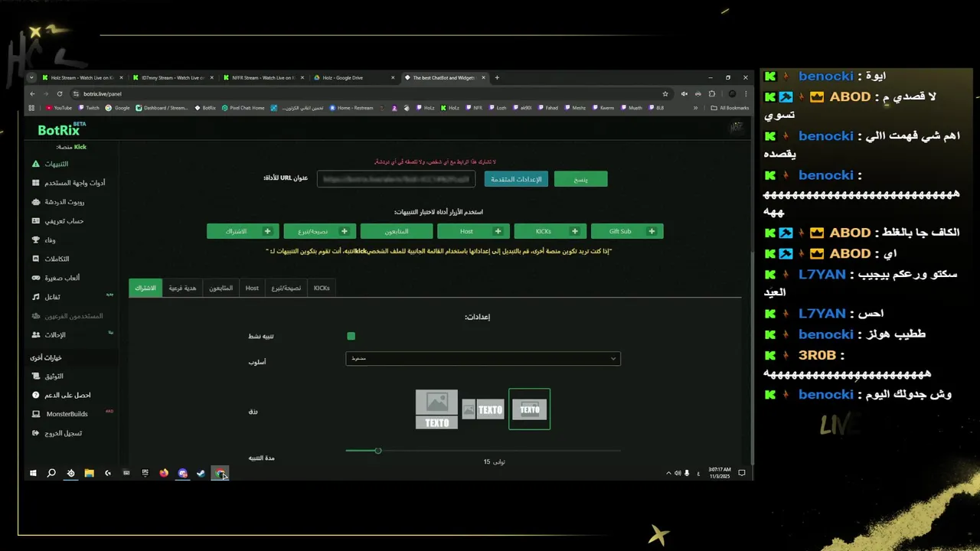The height and width of the screenshot is (551, 980).
Task: Open File Explorer from taskbar
Action: (89, 474)
